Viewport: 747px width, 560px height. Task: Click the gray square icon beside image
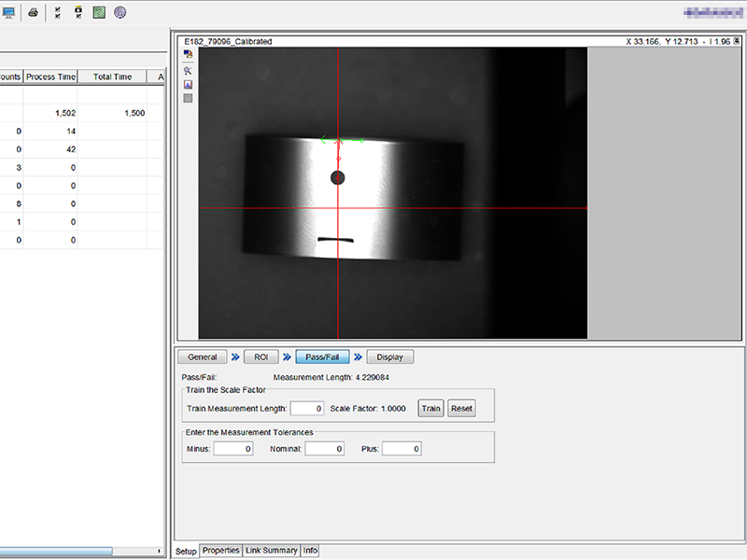click(x=188, y=98)
